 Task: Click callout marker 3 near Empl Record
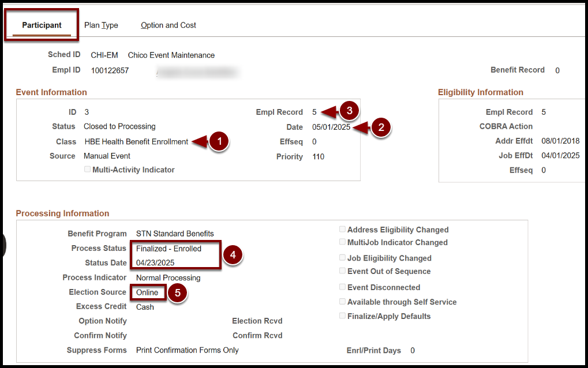coord(349,111)
